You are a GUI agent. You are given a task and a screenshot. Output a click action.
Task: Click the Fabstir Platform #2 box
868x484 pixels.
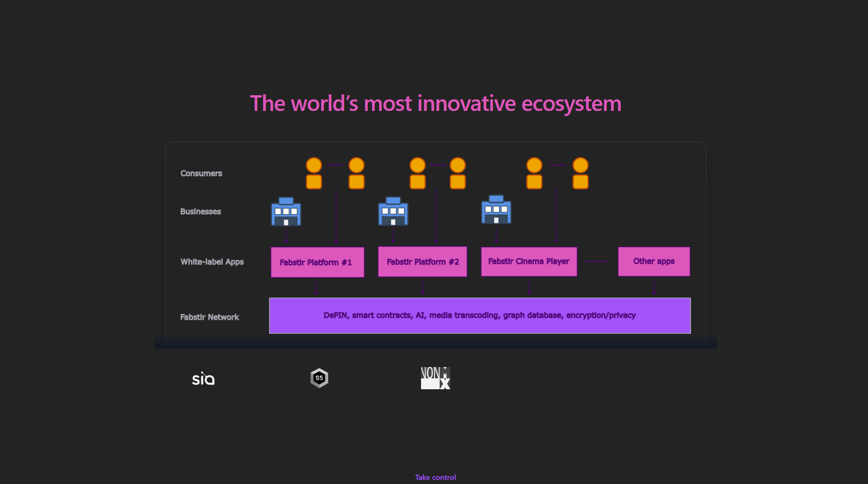coord(422,262)
